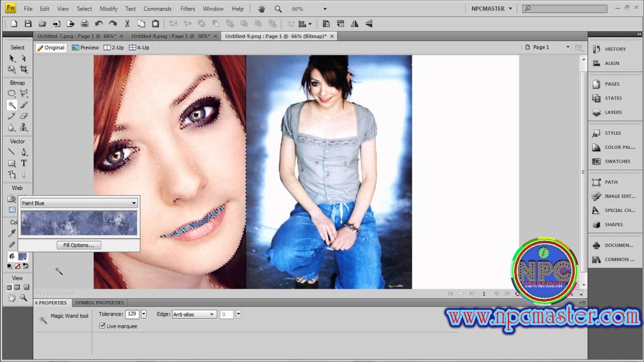The image size is (644, 362).
Task: Choose the Marquee tool in Bitmap section
Action: (12, 94)
